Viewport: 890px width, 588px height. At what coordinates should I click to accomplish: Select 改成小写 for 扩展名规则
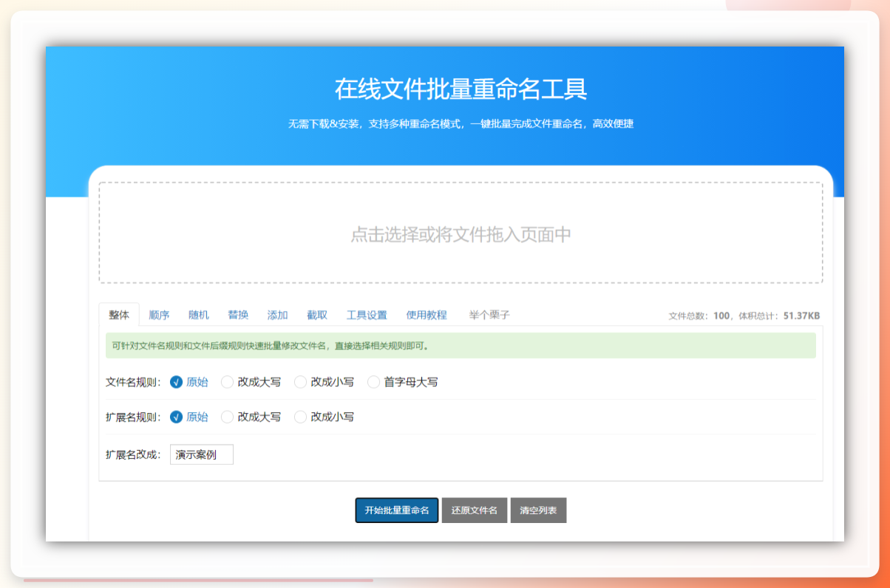[x=325, y=417]
